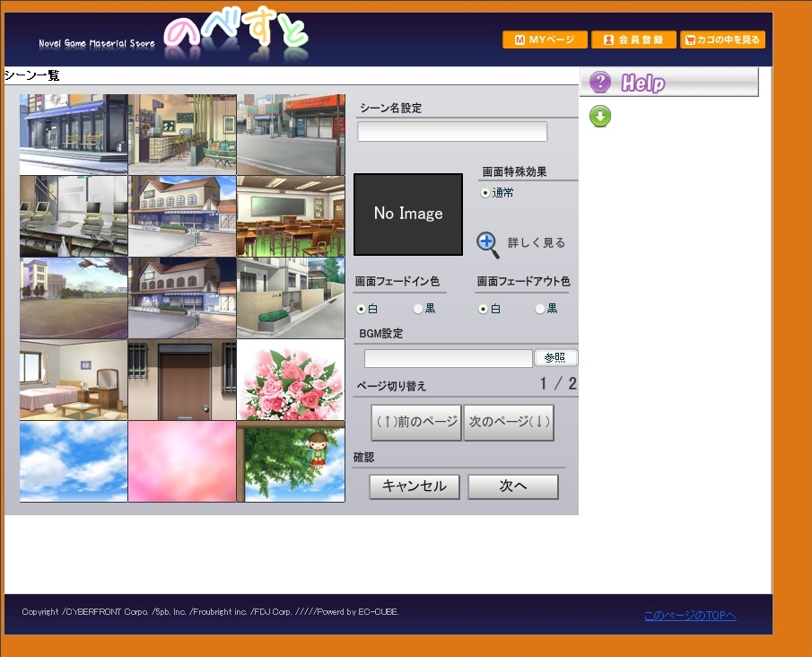This screenshot has width=812, height=657.
Task: Select the daytime restaurant building thumbnail
Action: click(182, 216)
